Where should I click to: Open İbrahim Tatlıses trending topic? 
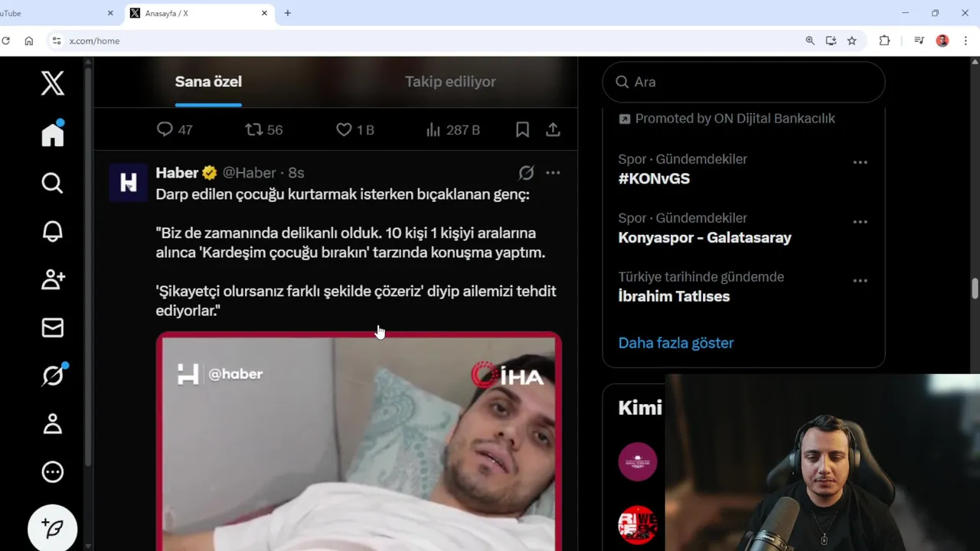[x=674, y=296]
